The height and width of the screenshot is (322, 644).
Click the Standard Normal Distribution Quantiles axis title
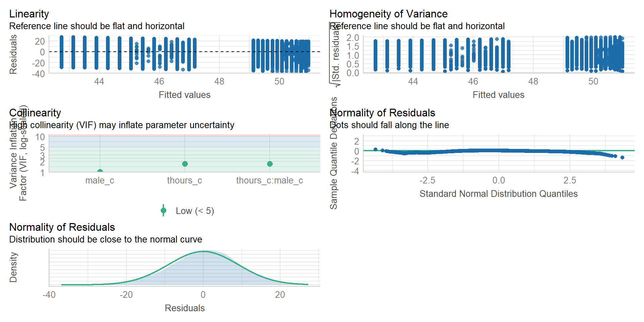498,194
